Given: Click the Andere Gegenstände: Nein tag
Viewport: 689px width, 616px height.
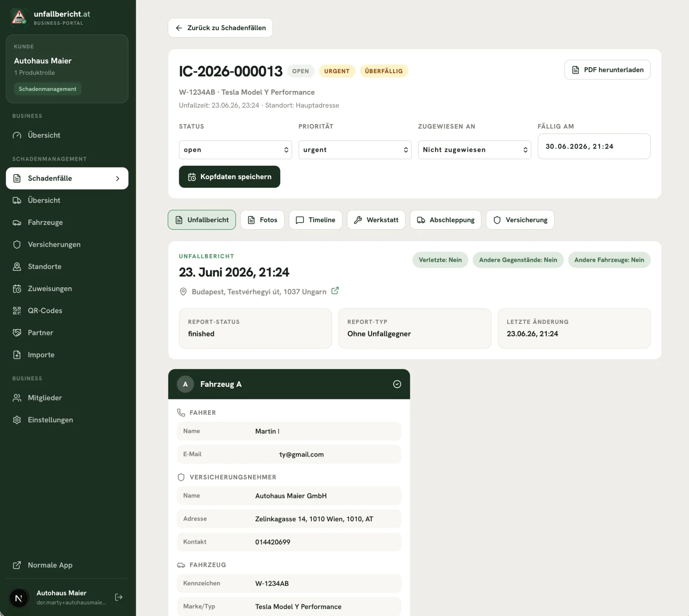Looking at the screenshot, I should [518, 260].
